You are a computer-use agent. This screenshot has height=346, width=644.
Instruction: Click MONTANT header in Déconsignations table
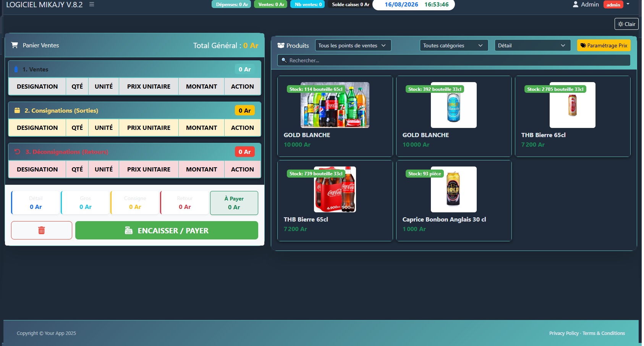pyautogui.click(x=201, y=169)
